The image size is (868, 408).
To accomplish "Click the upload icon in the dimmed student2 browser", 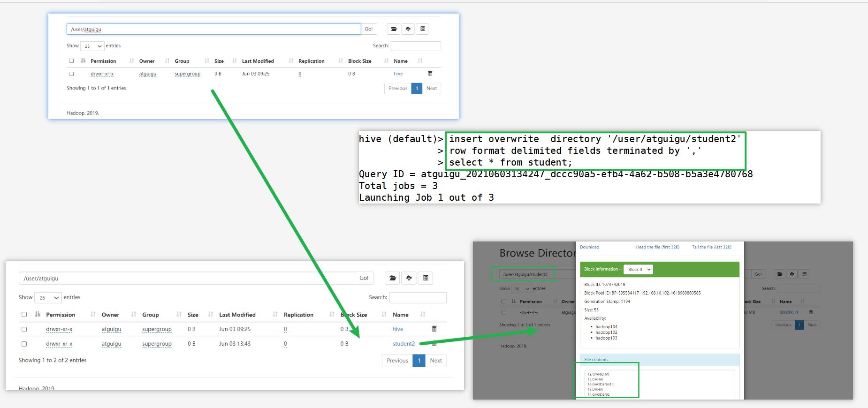I will tap(792, 274).
